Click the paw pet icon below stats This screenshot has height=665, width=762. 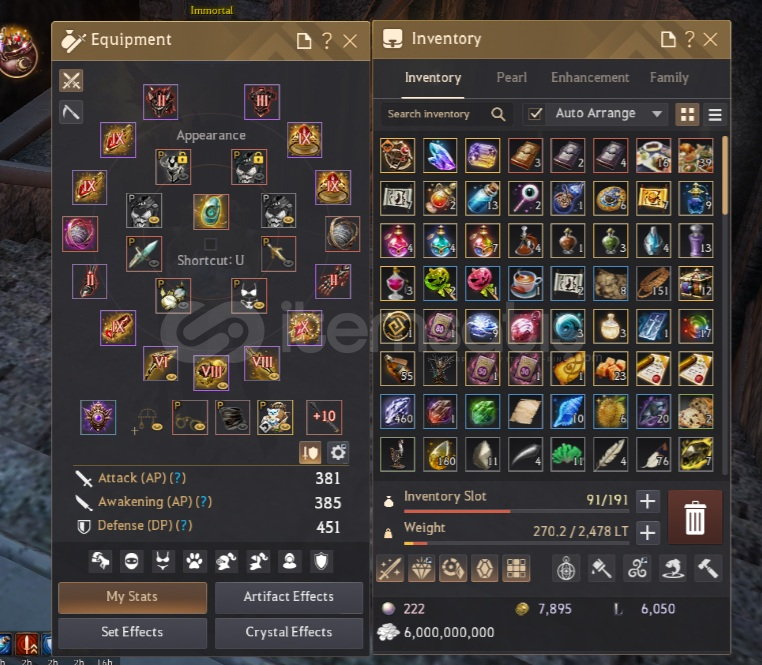[x=194, y=561]
